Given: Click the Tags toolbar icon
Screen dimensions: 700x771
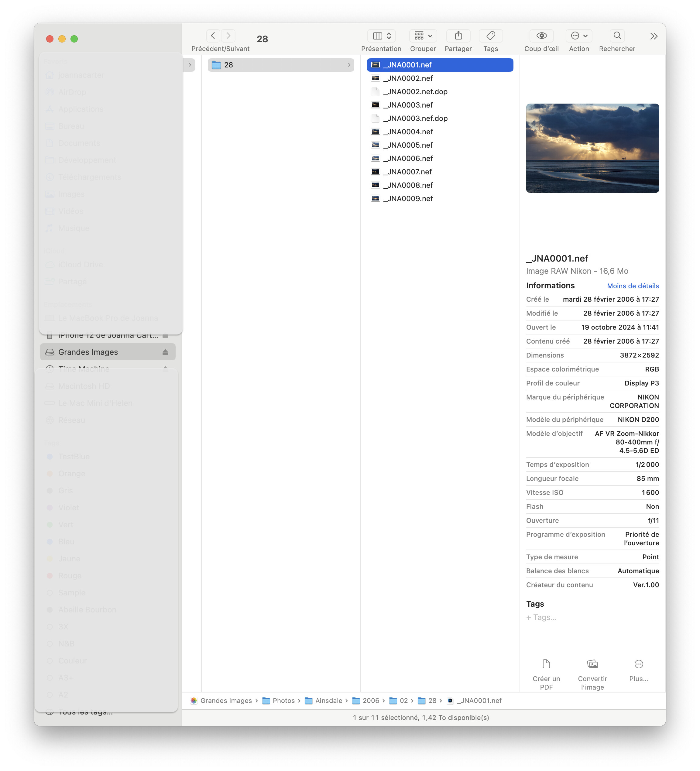Looking at the screenshot, I should tap(491, 36).
